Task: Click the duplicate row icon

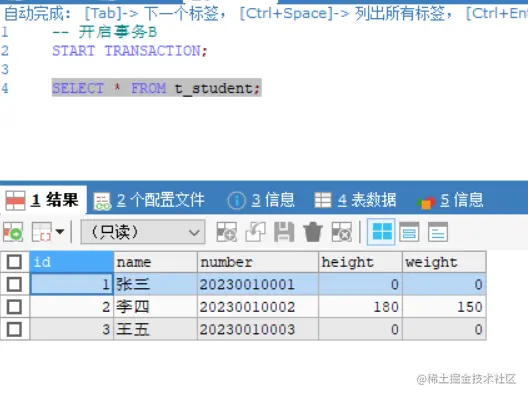Action: (256, 232)
